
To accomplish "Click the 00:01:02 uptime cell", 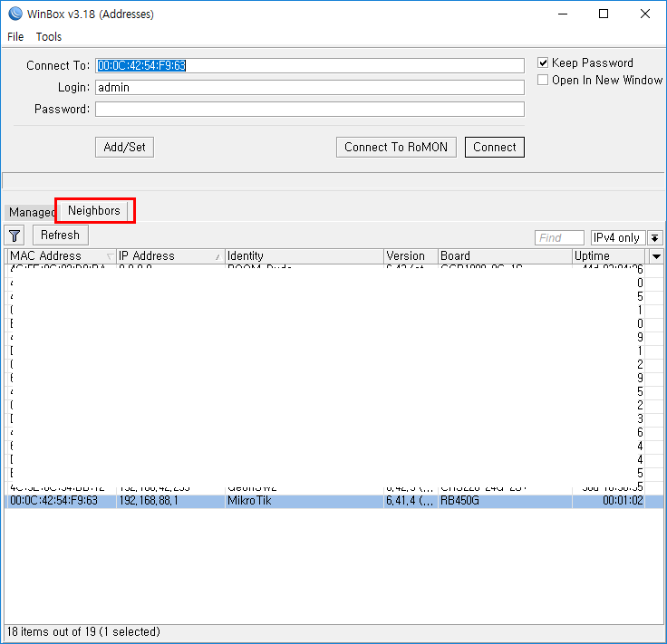I will point(608,501).
